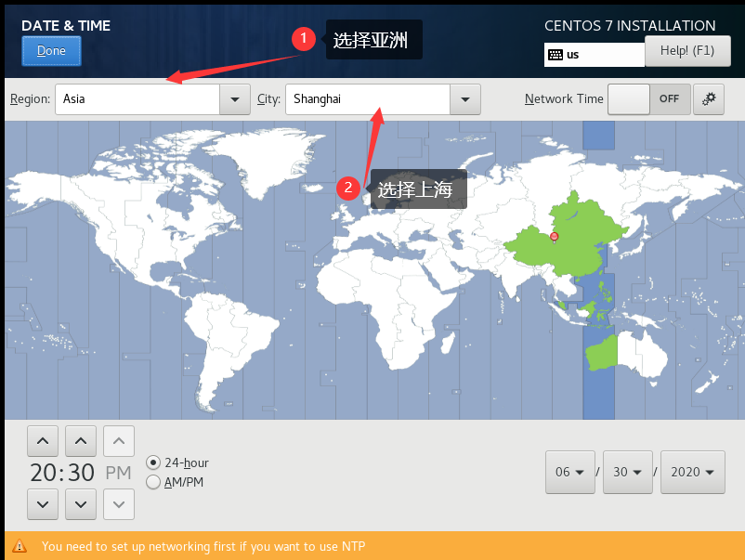Open the Region dropdown arrow
This screenshot has width=745, height=560.
pos(235,99)
